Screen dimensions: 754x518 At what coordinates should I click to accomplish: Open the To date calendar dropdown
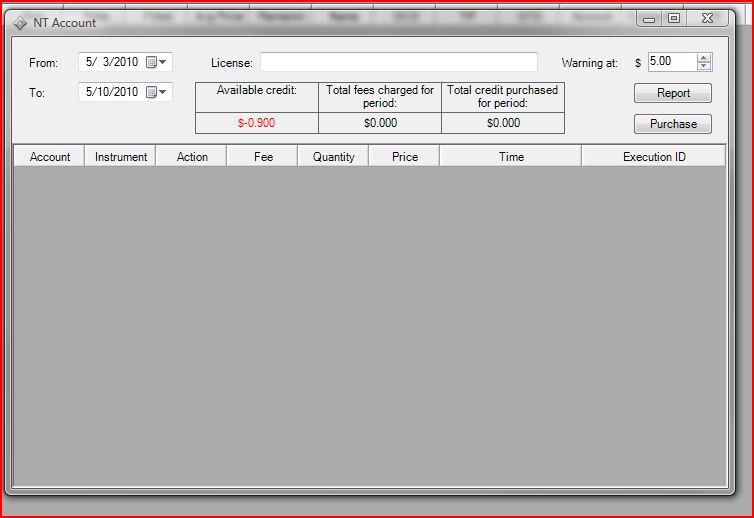click(157, 92)
